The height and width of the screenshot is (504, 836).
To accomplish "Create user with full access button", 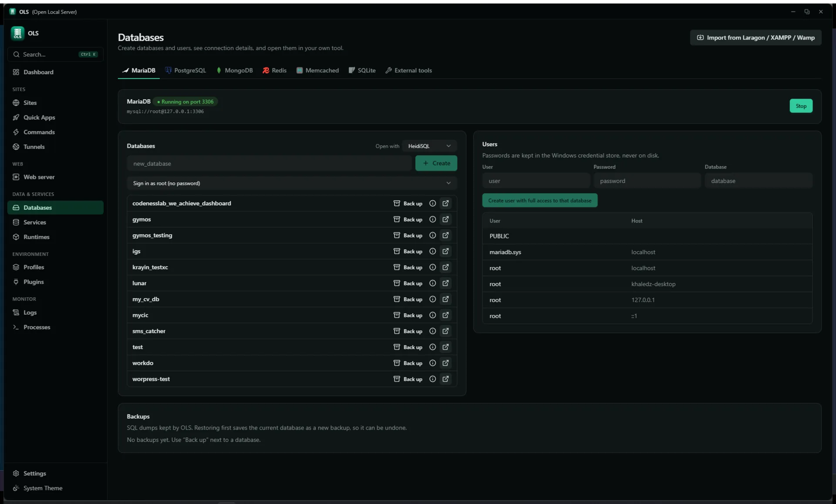I will tap(539, 200).
